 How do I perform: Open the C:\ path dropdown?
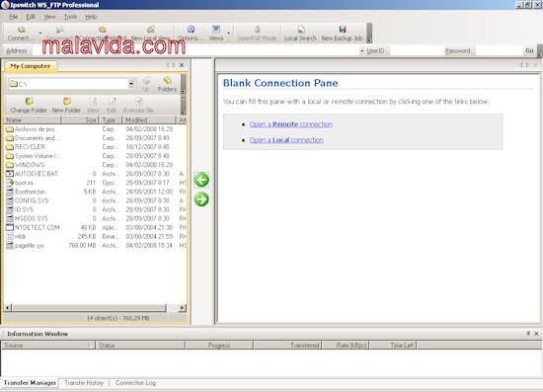click(131, 84)
